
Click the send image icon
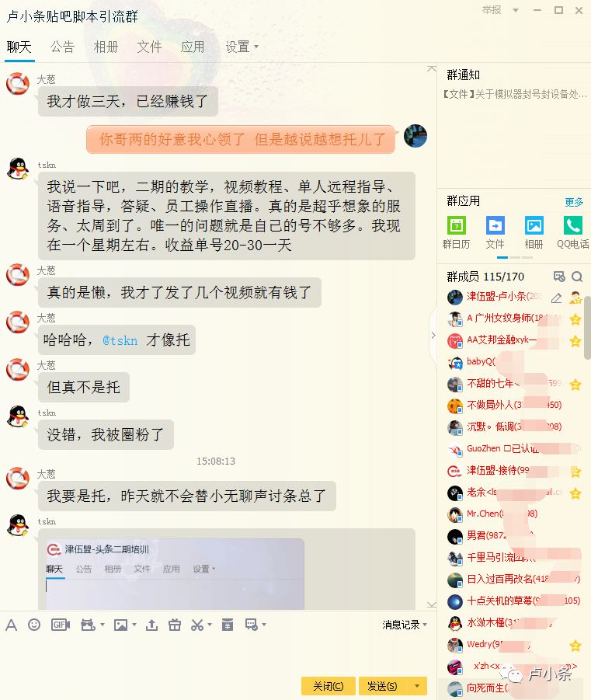pyautogui.click(x=121, y=625)
